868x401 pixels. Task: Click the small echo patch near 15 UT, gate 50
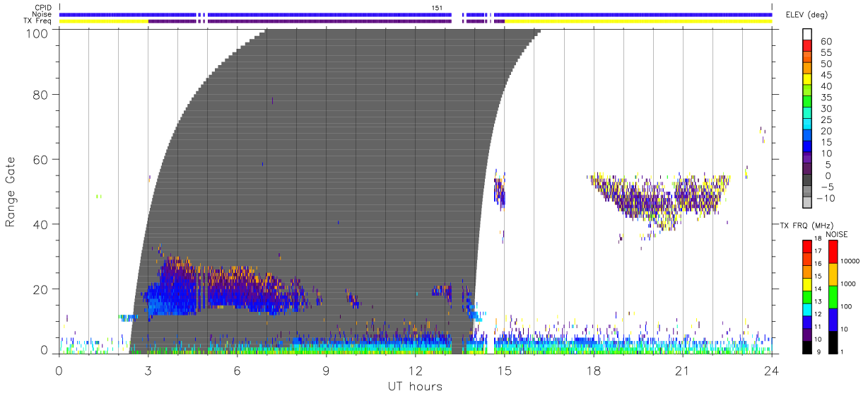pyautogui.click(x=500, y=190)
